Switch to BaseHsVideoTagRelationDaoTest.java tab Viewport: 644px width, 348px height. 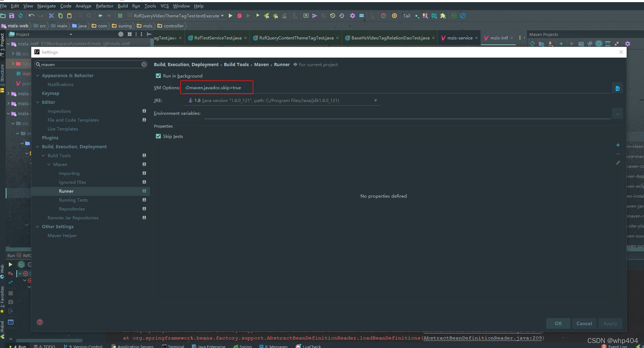(x=390, y=38)
